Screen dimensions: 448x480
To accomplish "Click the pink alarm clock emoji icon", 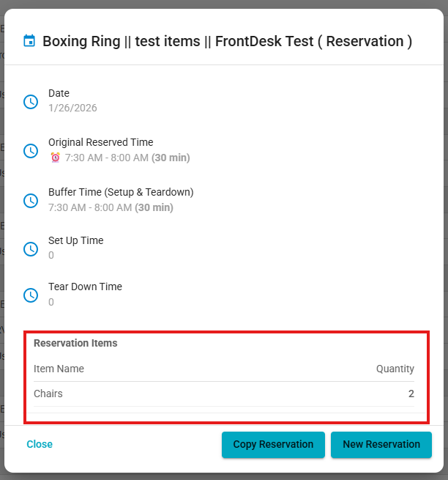I will coord(56,158).
